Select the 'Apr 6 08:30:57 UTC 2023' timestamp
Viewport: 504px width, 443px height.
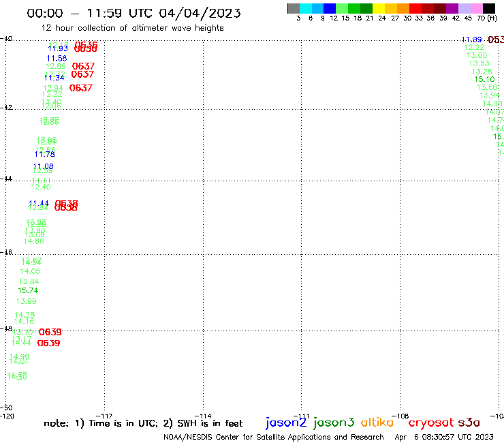point(444,437)
